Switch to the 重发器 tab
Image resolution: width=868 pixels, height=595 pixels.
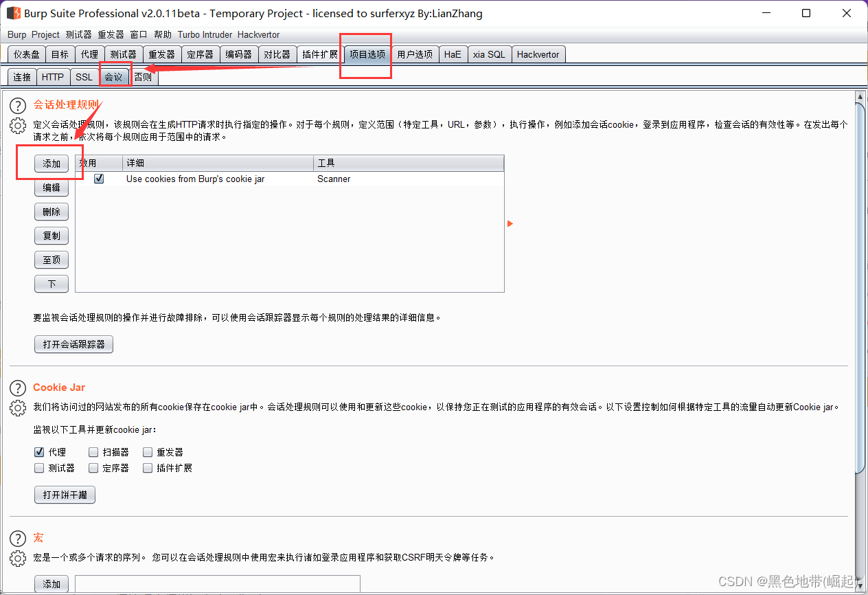pyautogui.click(x=161, y=54)
